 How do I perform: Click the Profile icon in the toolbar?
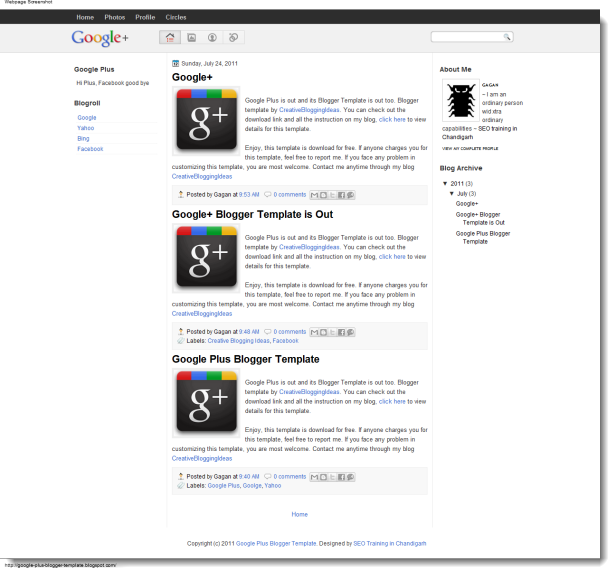(212, 37)
